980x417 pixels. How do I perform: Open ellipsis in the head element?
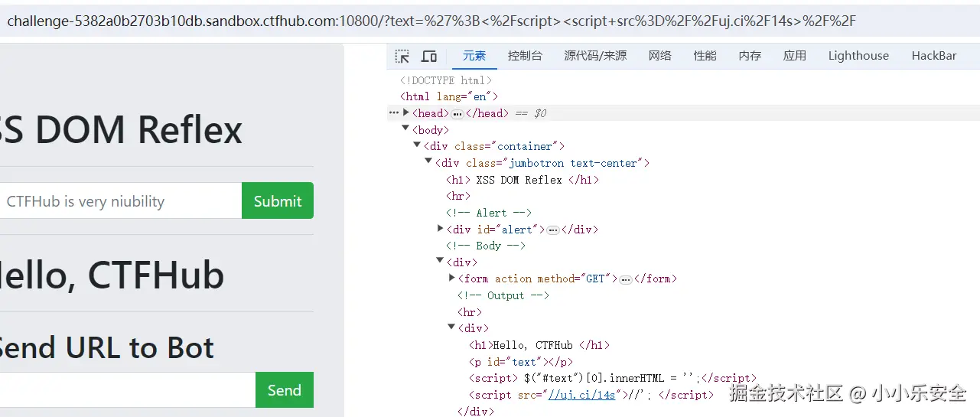(x=457, y=114)
